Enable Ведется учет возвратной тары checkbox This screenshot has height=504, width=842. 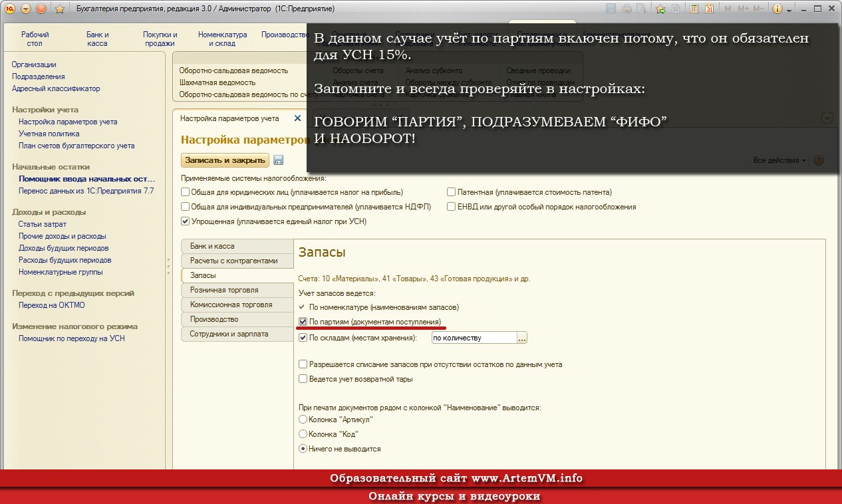[303, 379]
